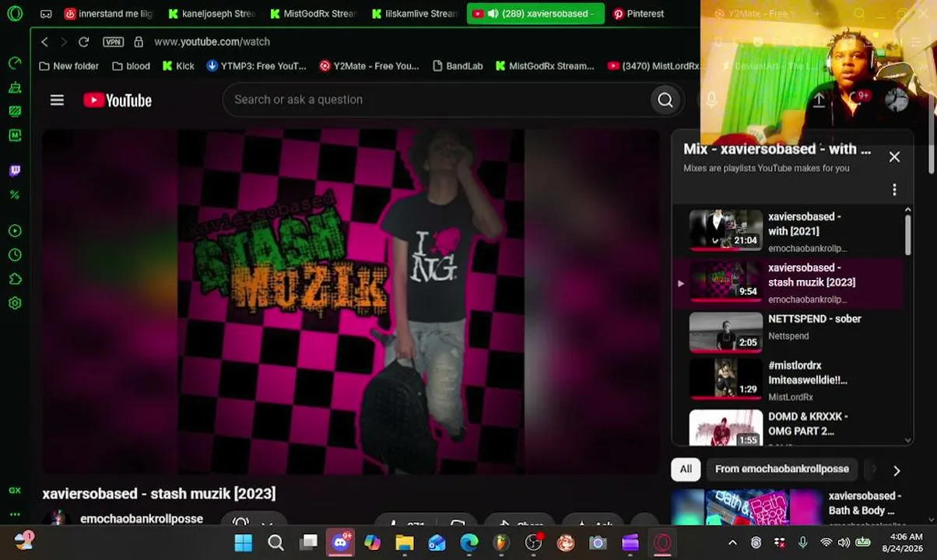Go back with the browser back arrow

point(44,41)
